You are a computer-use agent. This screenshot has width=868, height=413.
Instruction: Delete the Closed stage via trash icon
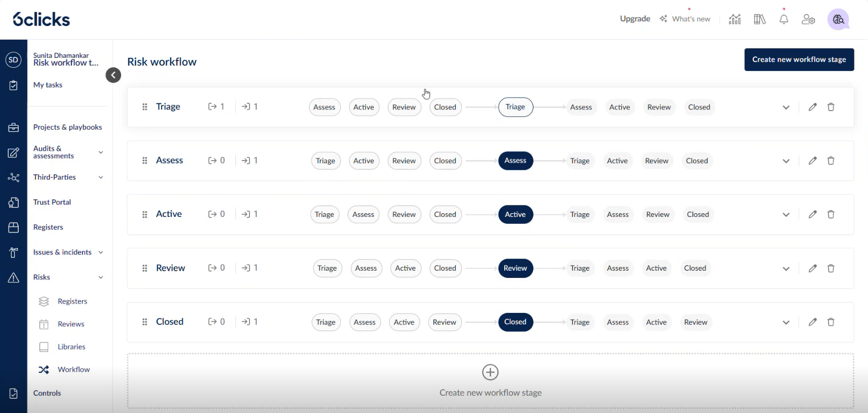(x=831, y=322)
